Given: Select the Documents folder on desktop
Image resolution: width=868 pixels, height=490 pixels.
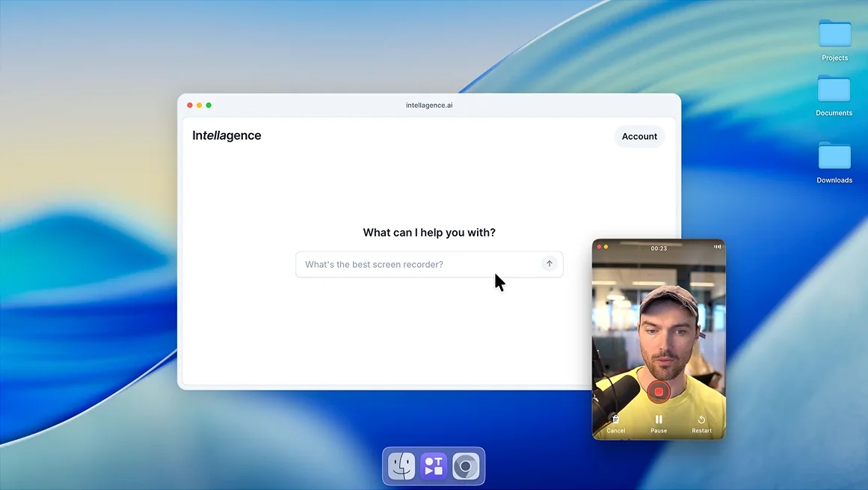Looking at the screenshot, I should 834,95.
